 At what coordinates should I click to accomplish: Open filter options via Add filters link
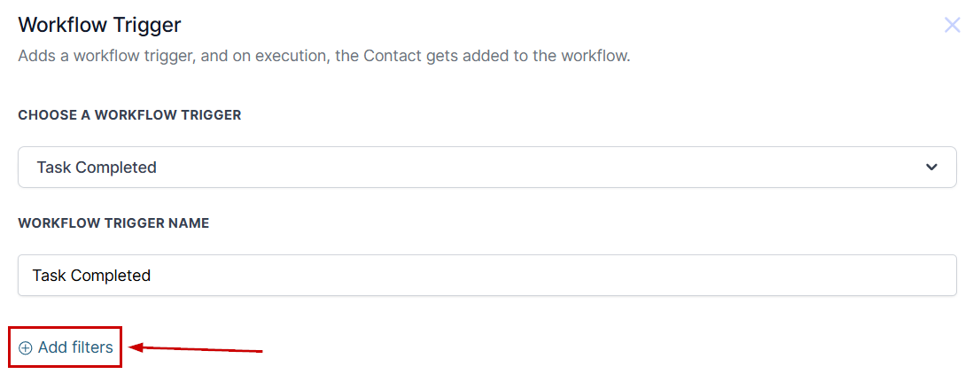(66, 347)
